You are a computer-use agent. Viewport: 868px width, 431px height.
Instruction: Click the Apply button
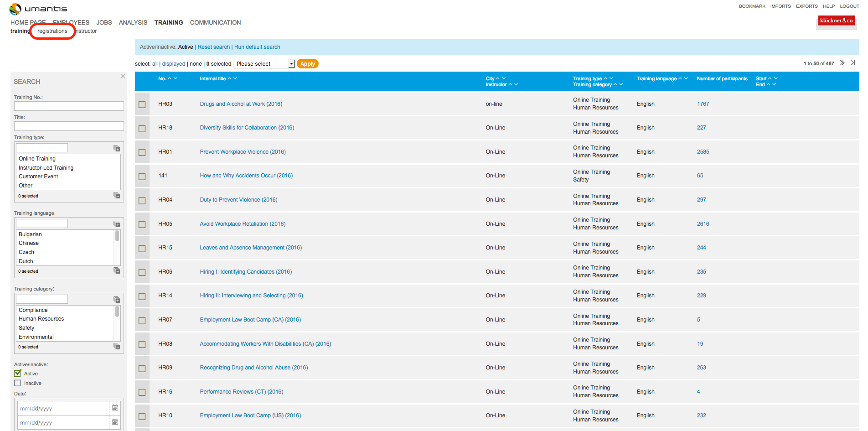(x=307, y=63)
